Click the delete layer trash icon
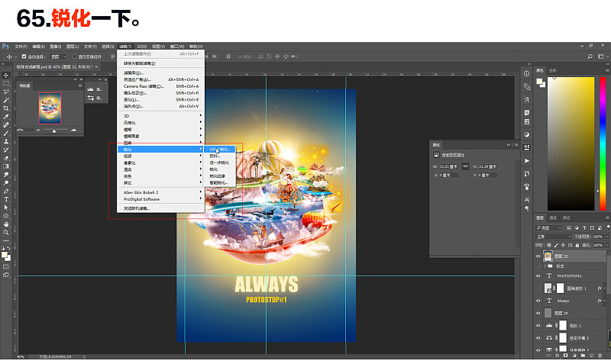The width and height of the screenshot is (611, 364). pyautogui.click(x=600, y=356)
